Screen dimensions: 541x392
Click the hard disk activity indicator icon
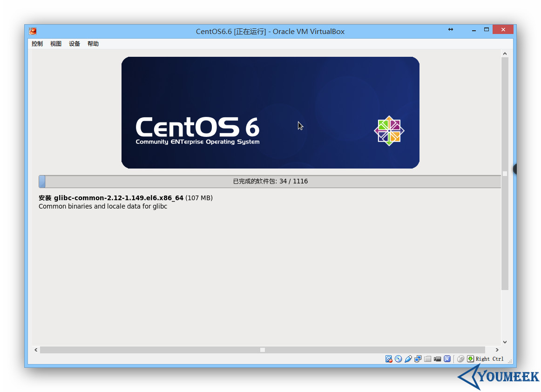click(x=389, y=358)
